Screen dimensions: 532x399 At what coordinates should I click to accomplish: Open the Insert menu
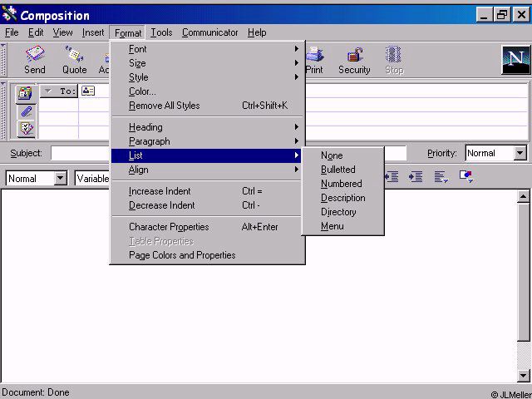click(93, 32)
